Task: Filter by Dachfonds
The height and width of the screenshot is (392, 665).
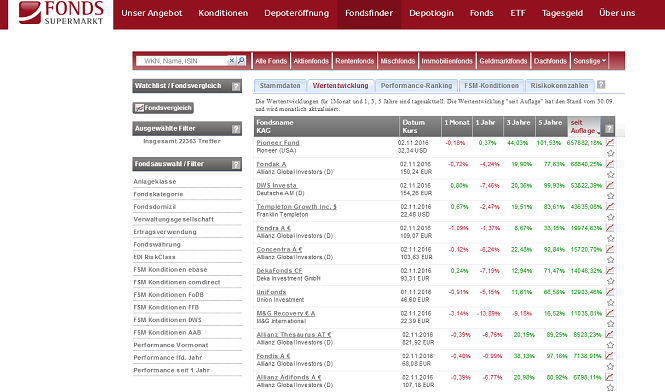Action: [x=550, y=61]
